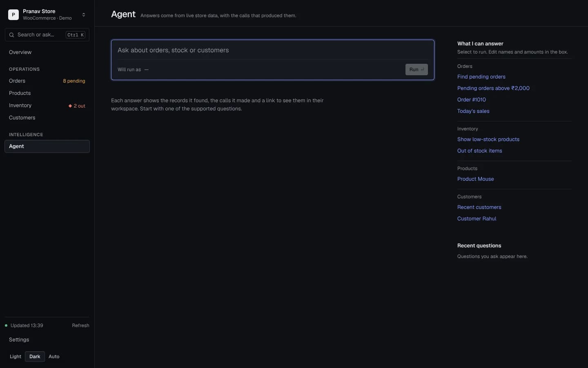Screen dimensions: 588x368
Task: Switch theme to Light
Action: coord(16,357)
